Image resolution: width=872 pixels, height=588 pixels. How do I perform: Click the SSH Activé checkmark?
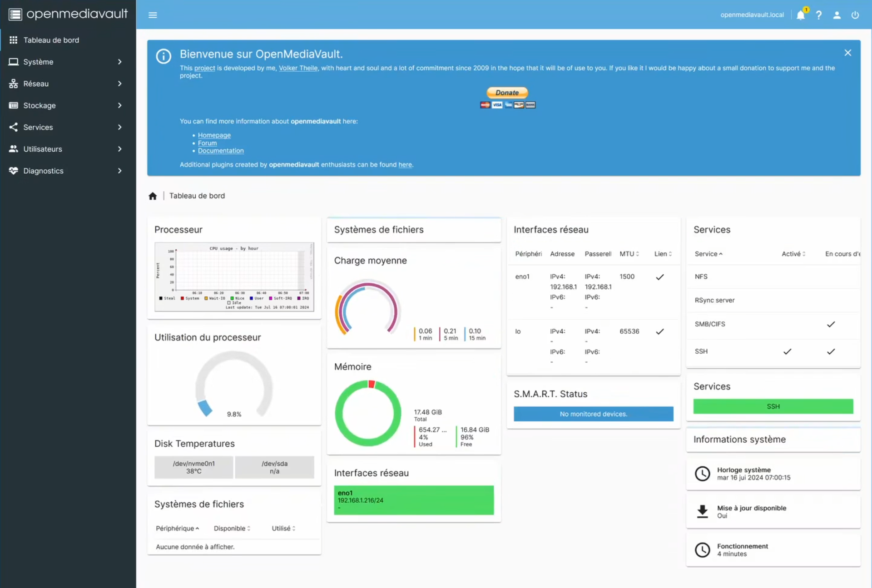(x=787, y=351)
